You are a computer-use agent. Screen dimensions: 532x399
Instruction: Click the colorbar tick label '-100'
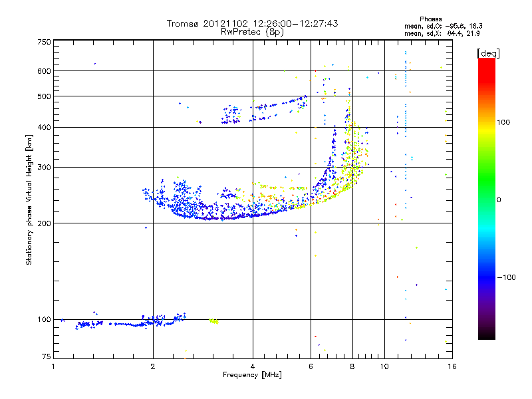click(x=506, y=277)
